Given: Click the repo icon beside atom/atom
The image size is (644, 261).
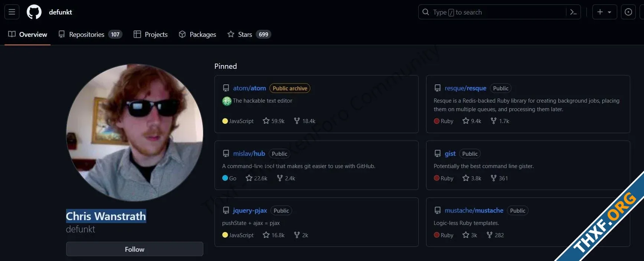Looking at the screenshot, I should point(226,88).
